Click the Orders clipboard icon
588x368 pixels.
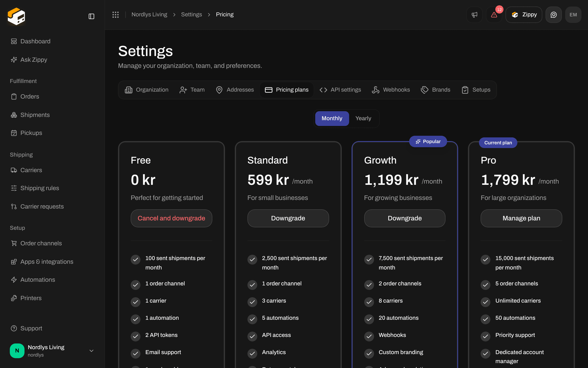(x=14, y=97)
